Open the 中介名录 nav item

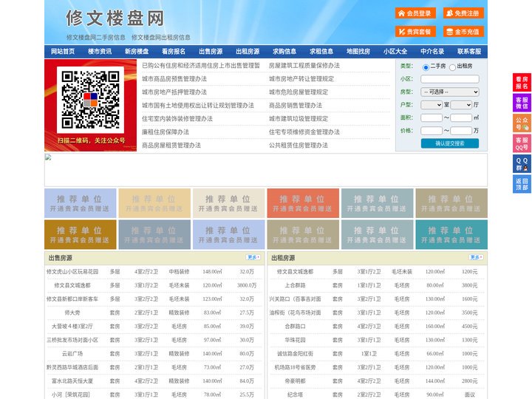432,52
